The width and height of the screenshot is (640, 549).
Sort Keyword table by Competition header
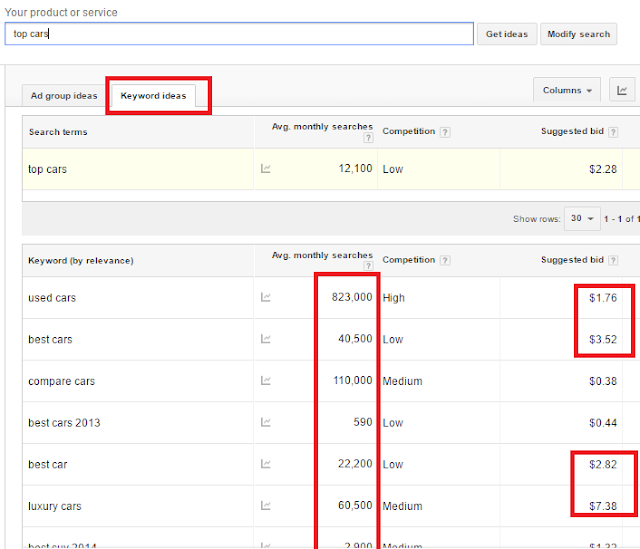coord(409,260)
